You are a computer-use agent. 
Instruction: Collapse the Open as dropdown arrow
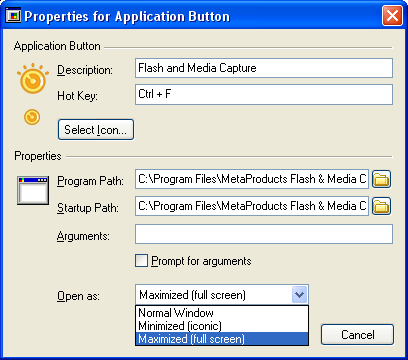(299, 295)
